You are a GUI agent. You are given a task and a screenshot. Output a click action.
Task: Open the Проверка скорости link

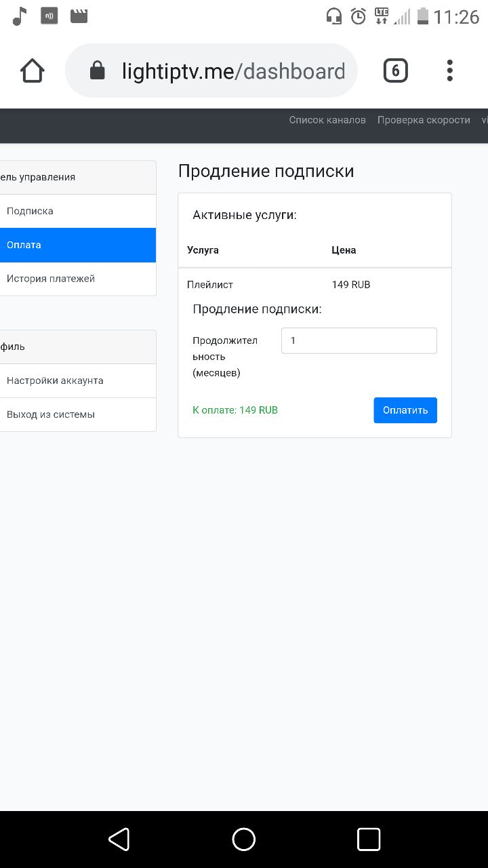coord(424,120)
